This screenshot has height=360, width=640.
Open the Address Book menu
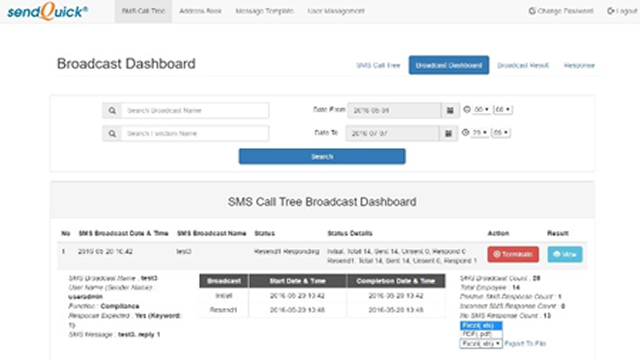tap(200, 11)
